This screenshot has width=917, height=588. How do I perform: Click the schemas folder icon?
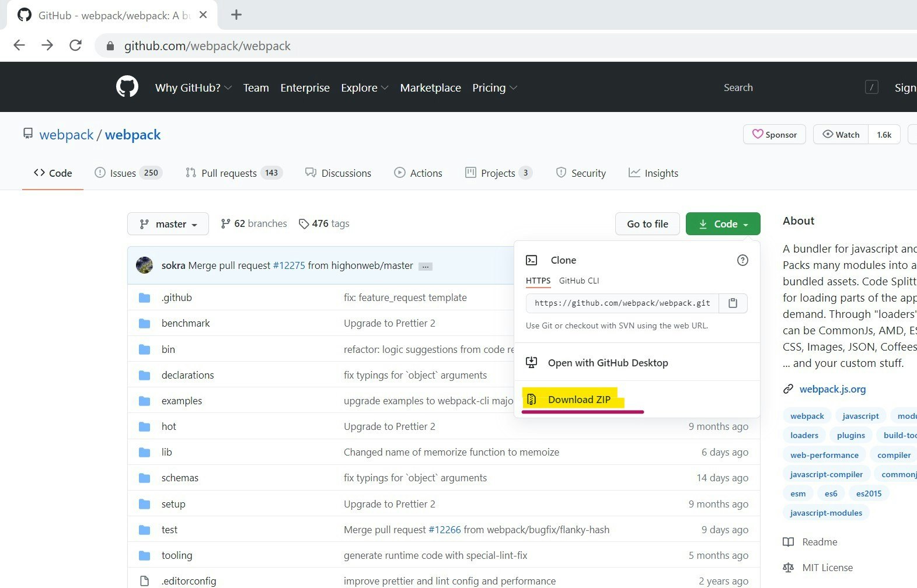[145, 478]
